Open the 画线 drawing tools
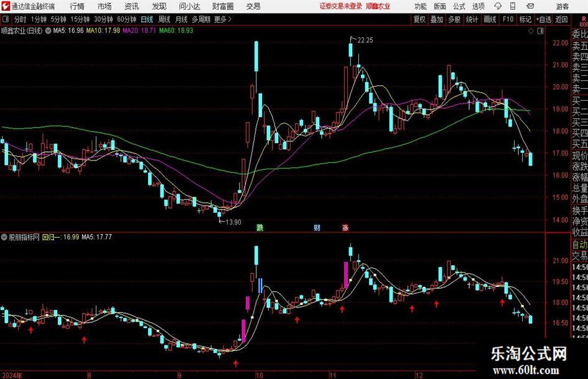 click(x=490, y=19)
